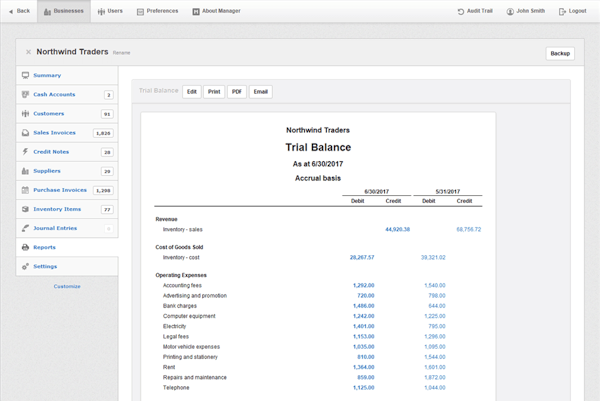The image size is (600, 401).
Task: Click the Credit Notes lightning icon
Action: [x=25, y=152]
